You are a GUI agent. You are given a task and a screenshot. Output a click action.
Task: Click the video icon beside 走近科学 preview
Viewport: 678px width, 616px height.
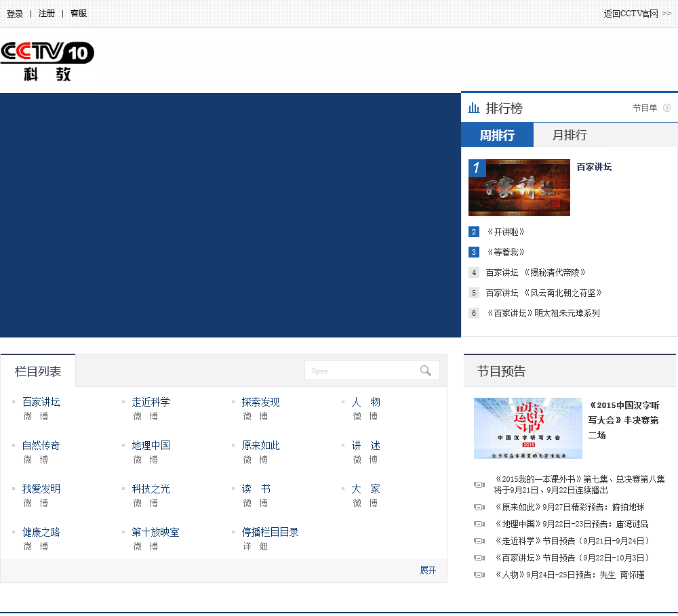pos(479,541)
